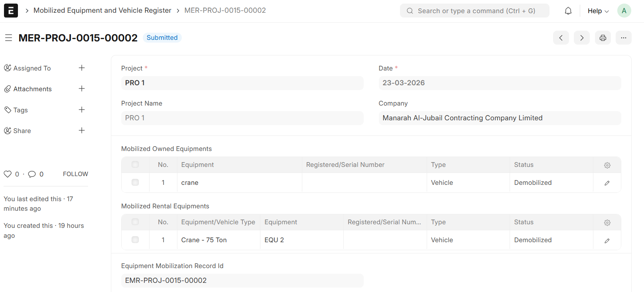This screenshot has height=292, width=644.
Task: Check the Crane - 75 Ton row
Action: coord(135,240)
